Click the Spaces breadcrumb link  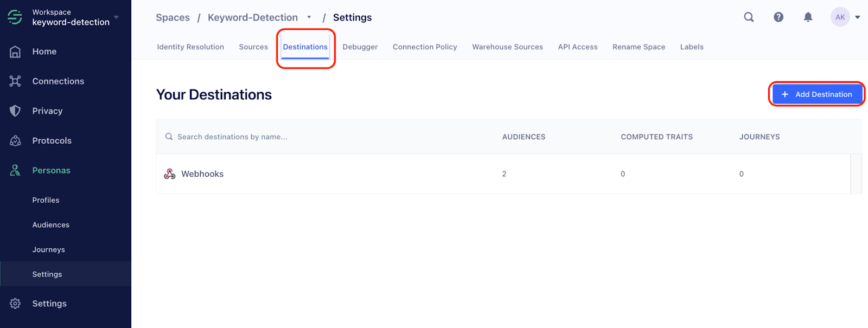tap(173, 17)
